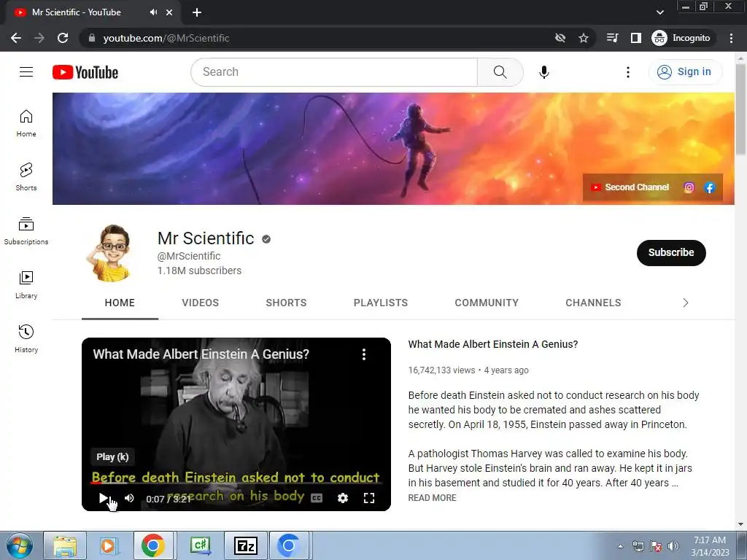
Task: Switch to COMMUNITY tab
Action: (487, 303)
